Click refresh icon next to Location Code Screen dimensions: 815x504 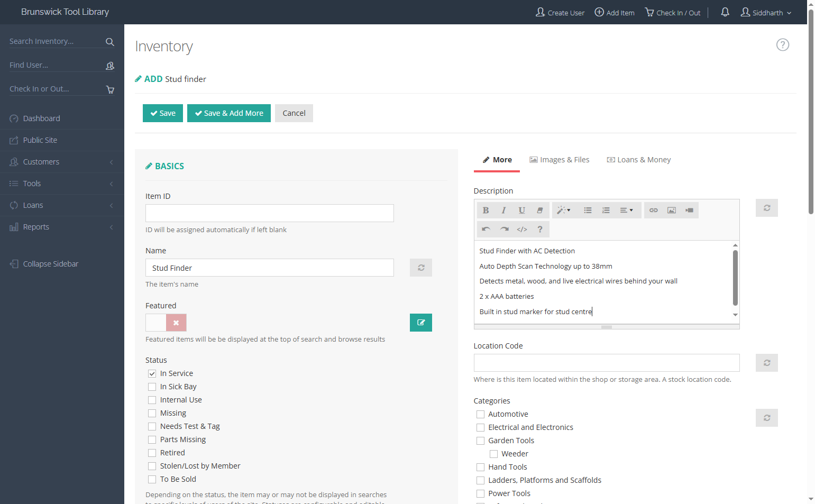[767, 363]
